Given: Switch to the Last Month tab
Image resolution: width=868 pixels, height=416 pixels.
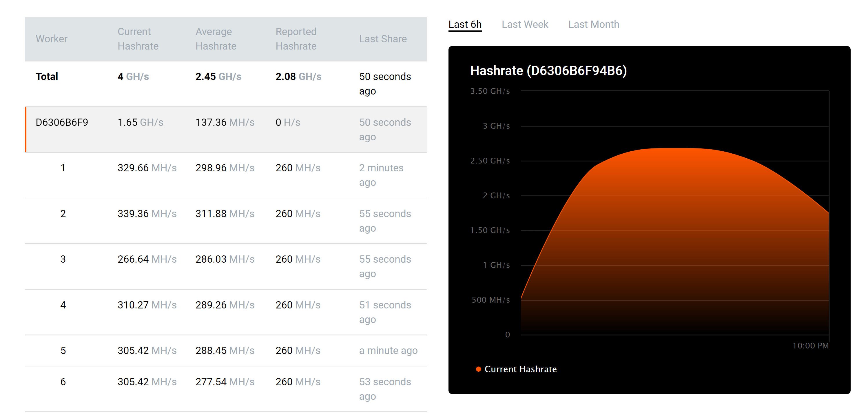Looking at the screenshot, I should 593,24.
